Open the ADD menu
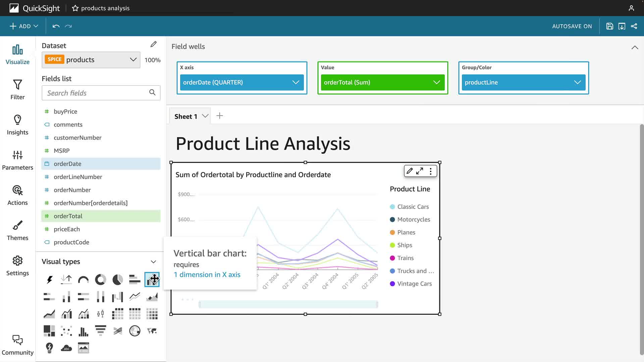The image size is (644, 362). (24, 26)
